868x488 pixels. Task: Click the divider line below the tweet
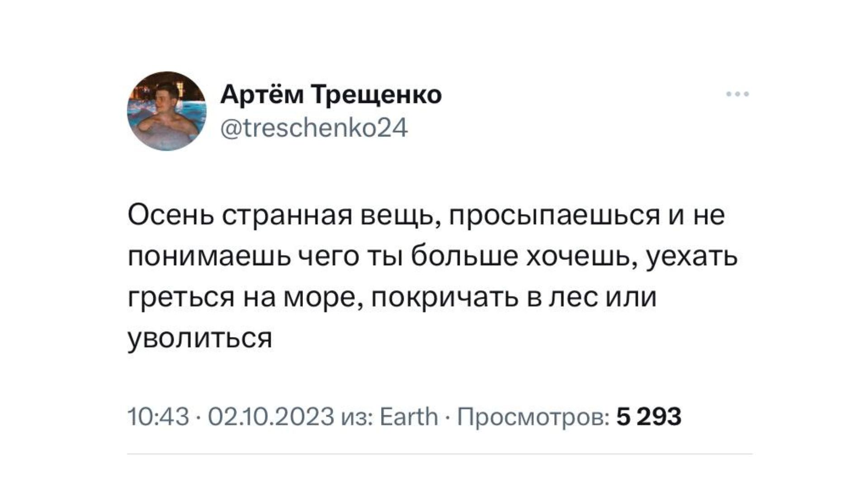coord(440,454)
